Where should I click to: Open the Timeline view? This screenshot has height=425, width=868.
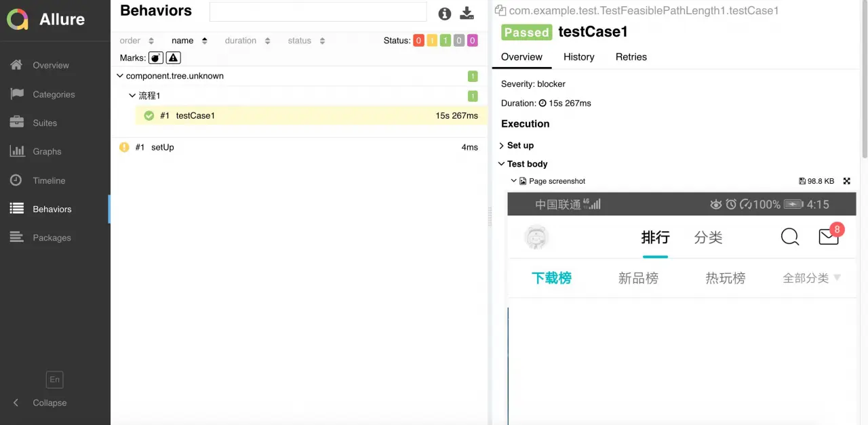coord(49,180)
